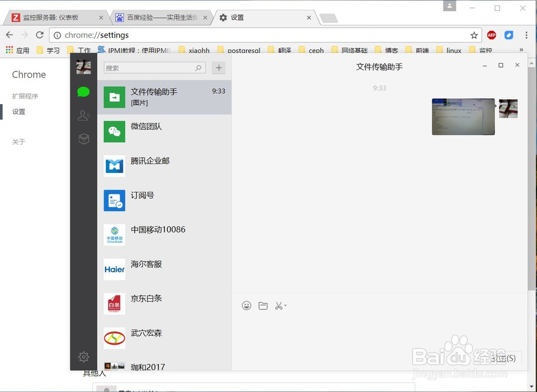Click the emoji icon in the chat input toolbar

(x=246, y=306)
